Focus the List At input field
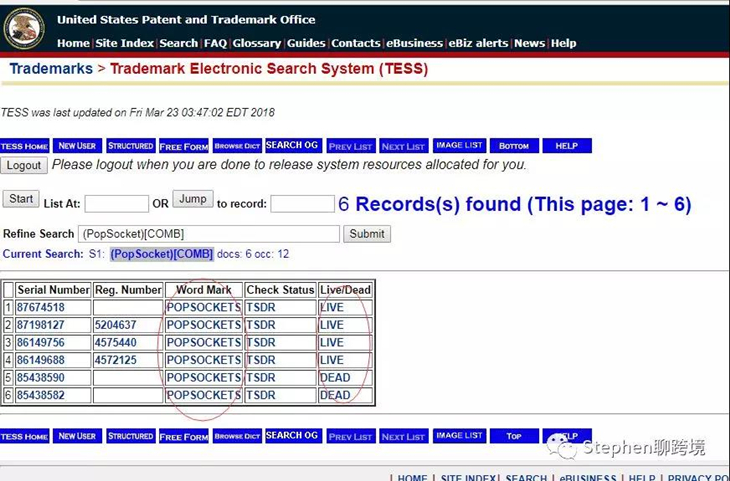The image size is (730, 481). [117, 204]
